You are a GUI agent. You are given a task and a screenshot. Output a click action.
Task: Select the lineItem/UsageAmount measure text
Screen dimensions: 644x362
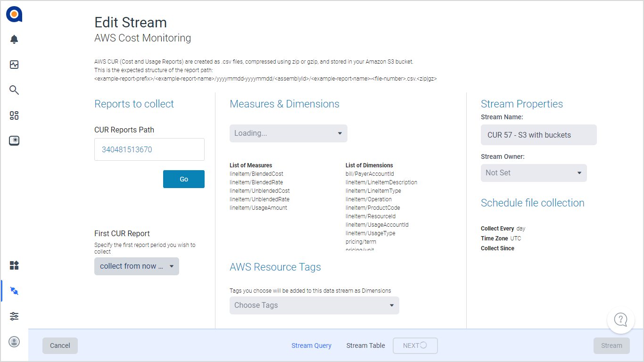[258, 208]
